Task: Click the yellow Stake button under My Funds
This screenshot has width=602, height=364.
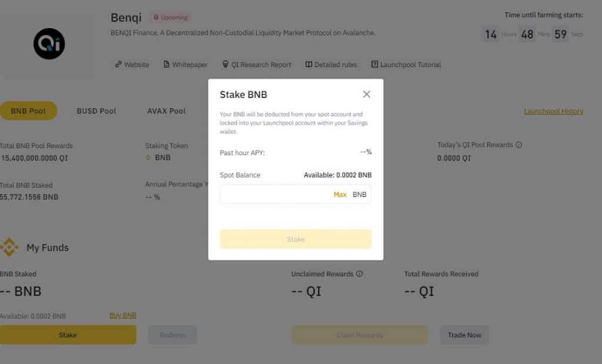Action: coord(68,335)
